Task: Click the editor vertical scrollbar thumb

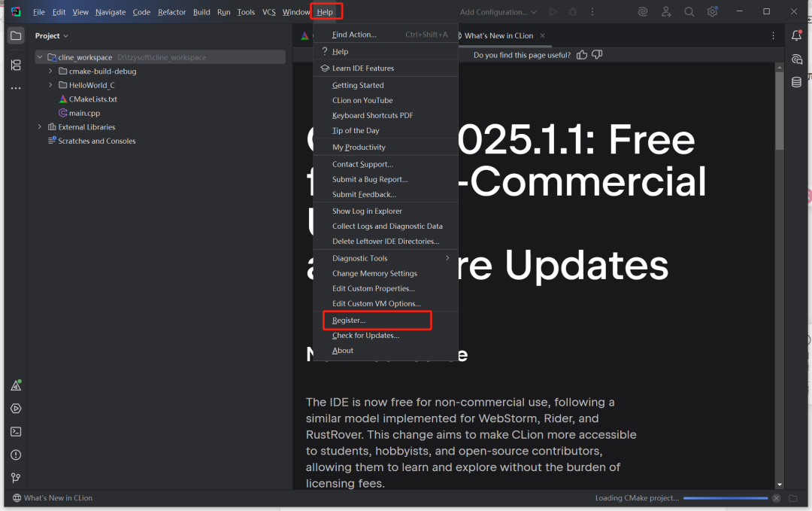Action: tap(780, 111)
